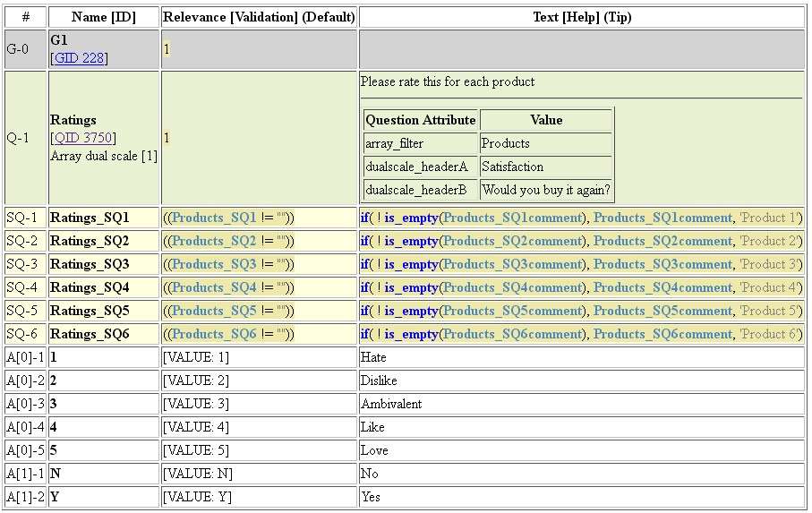Open the QID 3750 question link
The height and width of the screenshot is (513, 812).
tap(83, 138)
